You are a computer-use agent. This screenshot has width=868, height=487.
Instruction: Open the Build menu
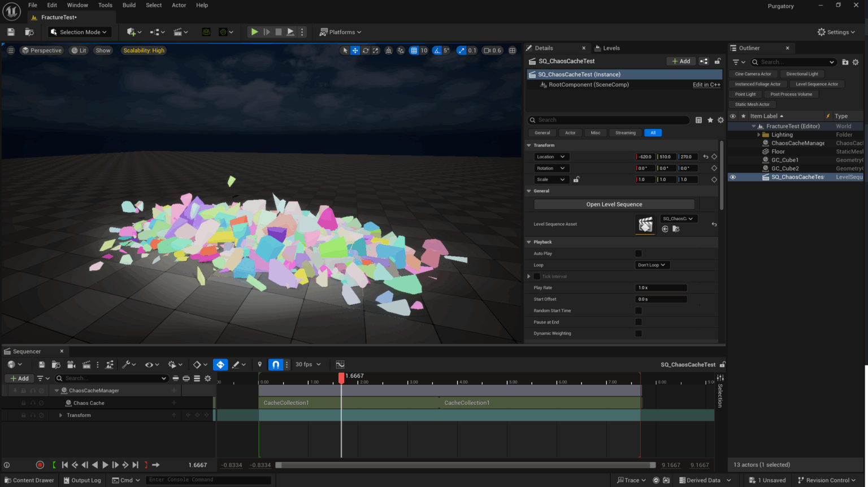(129, 5)
